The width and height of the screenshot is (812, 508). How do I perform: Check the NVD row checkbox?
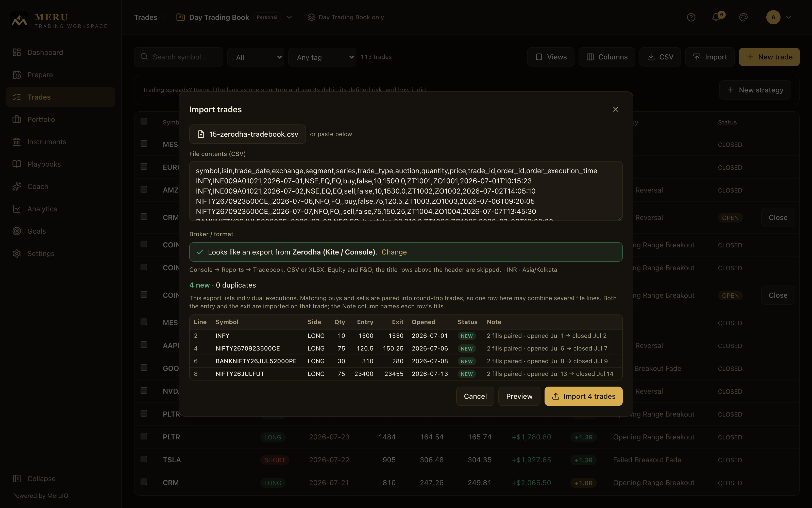coord(144,390)
